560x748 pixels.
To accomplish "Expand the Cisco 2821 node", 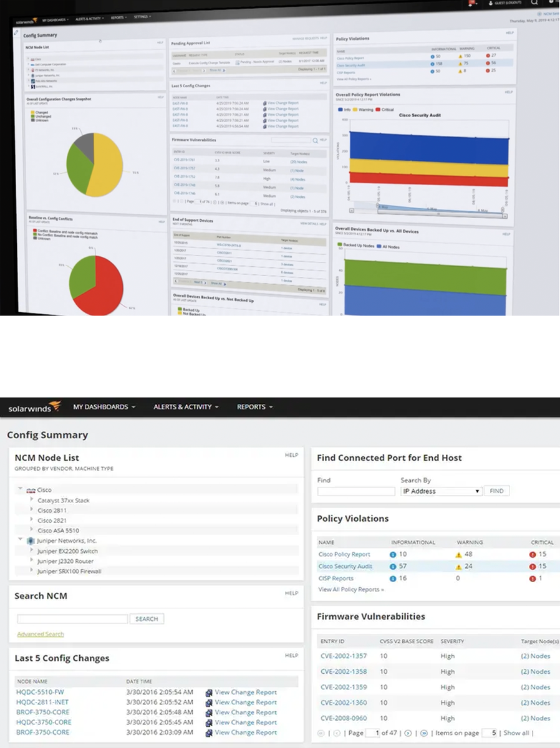I will pos(32,520).
